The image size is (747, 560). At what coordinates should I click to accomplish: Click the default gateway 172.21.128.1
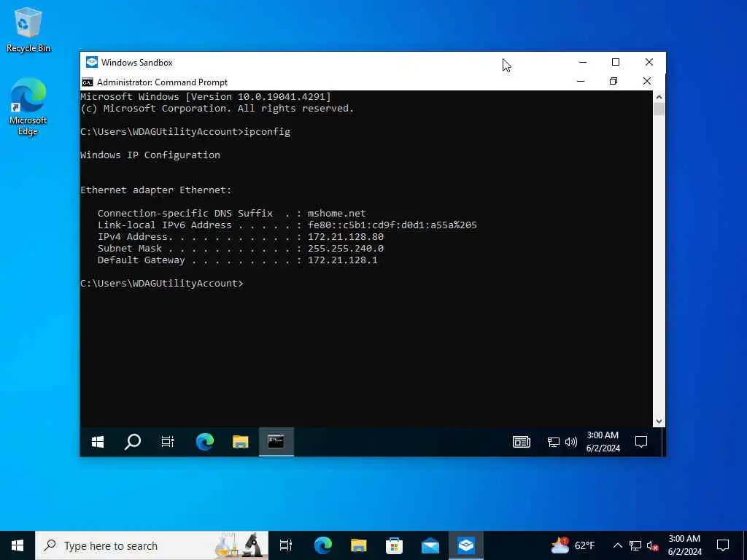343,260
